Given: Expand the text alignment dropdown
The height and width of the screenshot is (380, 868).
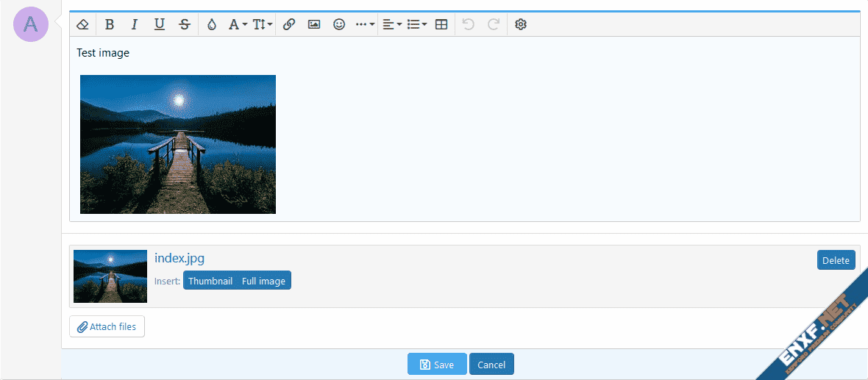Looking at the screenshot, I should pos(392,24).
